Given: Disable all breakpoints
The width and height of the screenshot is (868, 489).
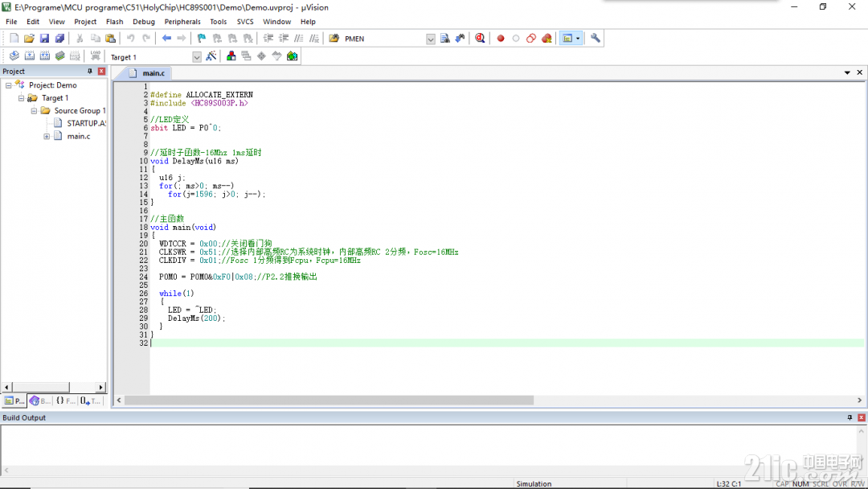Looking at the screenshot, I should pos(531,39).
